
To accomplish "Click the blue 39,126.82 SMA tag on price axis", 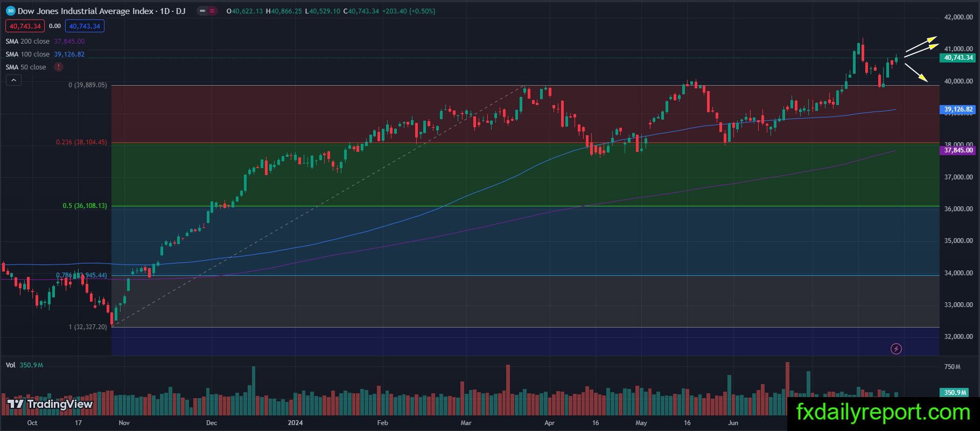I will pyautogui.click(x=959, y=109).
